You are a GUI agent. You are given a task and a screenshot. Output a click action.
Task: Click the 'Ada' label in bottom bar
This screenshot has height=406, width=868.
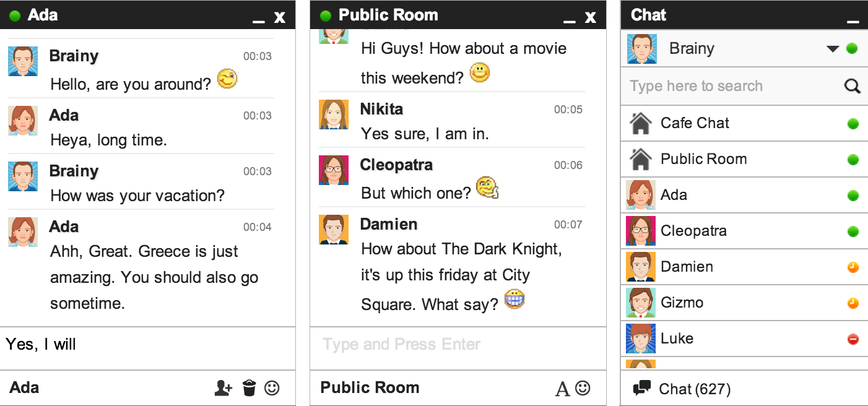click(x=24, y=388)
